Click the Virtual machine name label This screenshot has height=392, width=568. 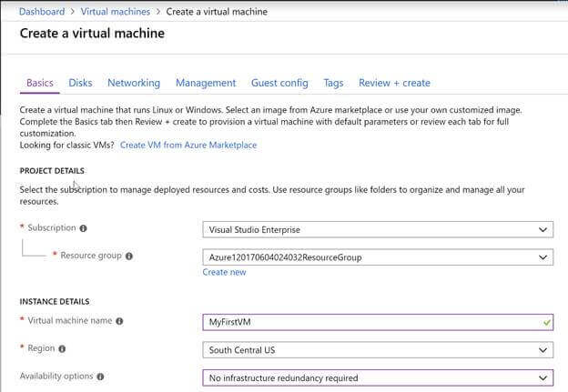tap(70, 321)
